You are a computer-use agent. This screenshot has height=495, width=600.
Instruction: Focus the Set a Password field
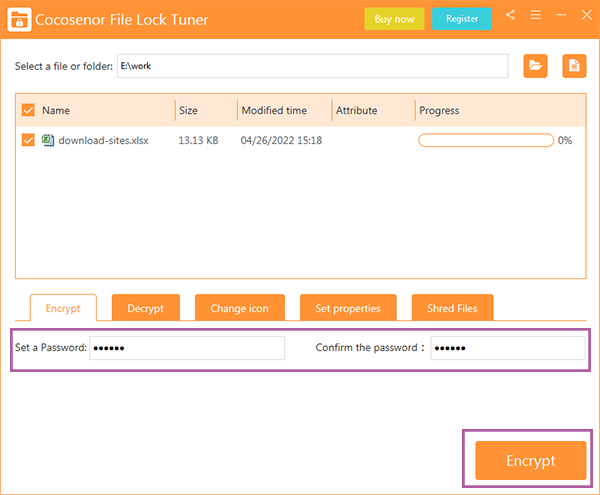pyautogui.click(x=187, y=348)
